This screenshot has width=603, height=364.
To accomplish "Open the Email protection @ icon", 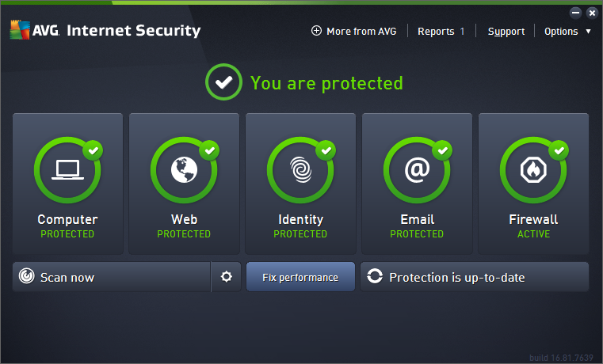I will click(417, 171).
